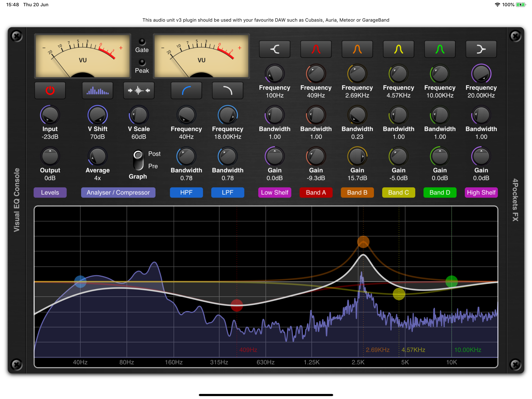Viewport: 532px width, 399px height.
Task: Switch the Graph toggle to Pre
Action: pos(138,166)
